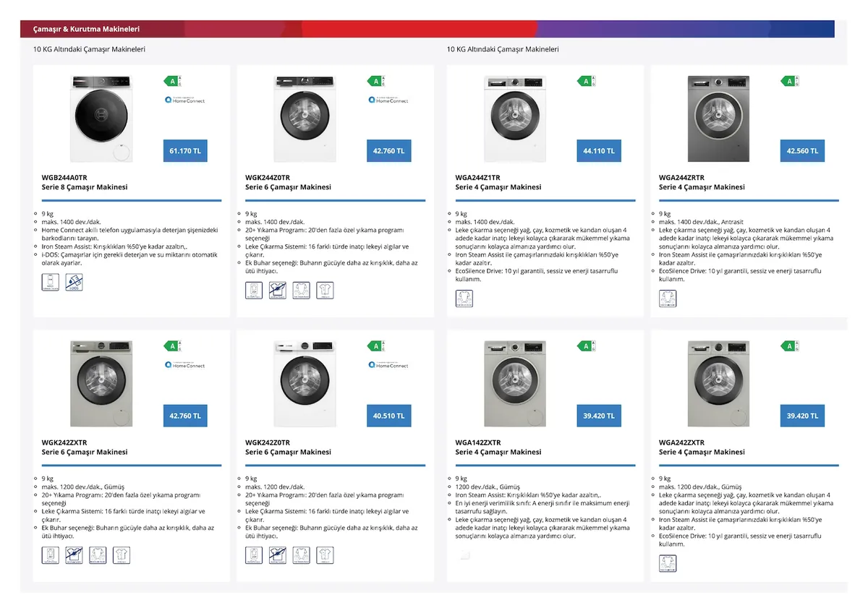868x613 pixels.
Task: Click the third feature icon under WGK242ZXTR
Action: point(98,556)
